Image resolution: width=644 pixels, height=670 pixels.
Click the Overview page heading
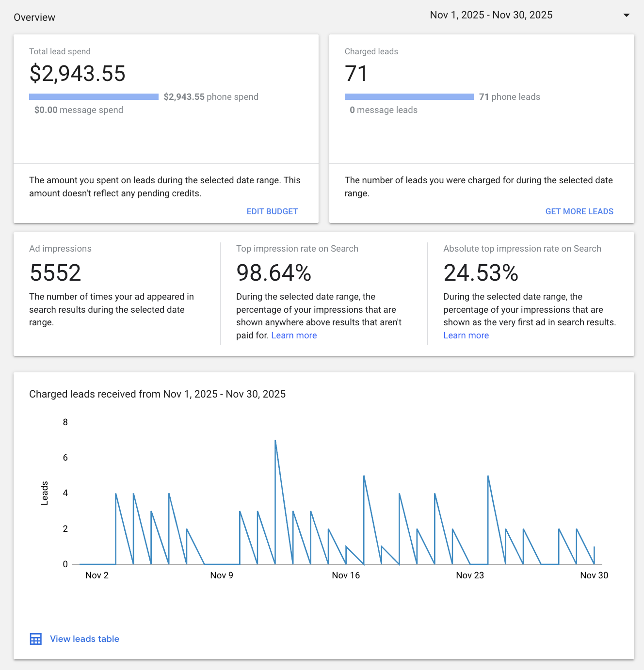34,17
